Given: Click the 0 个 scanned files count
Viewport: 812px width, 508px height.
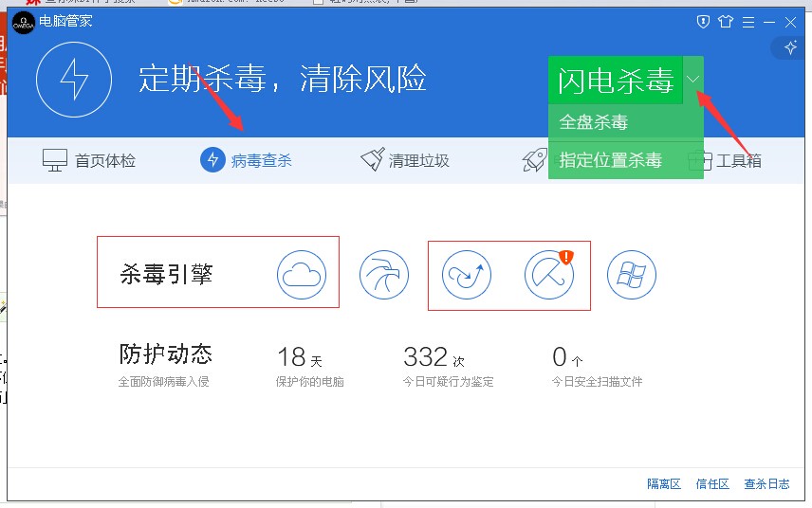Looking at the screenshot, I should point(567,357).
